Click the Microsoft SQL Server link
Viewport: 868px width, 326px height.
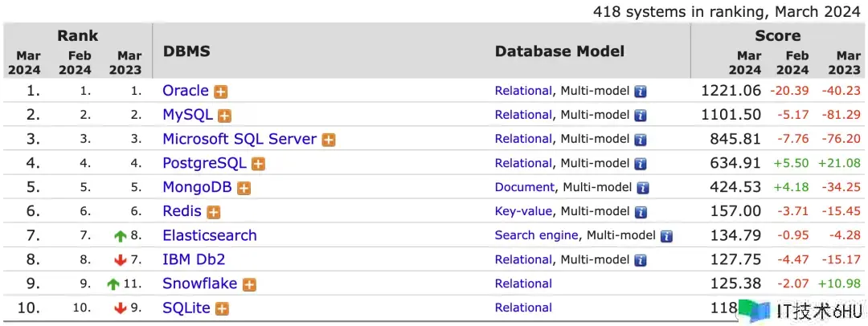240,139
